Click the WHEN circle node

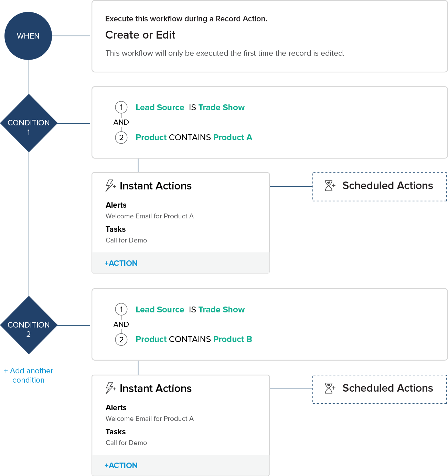(28, 36)
